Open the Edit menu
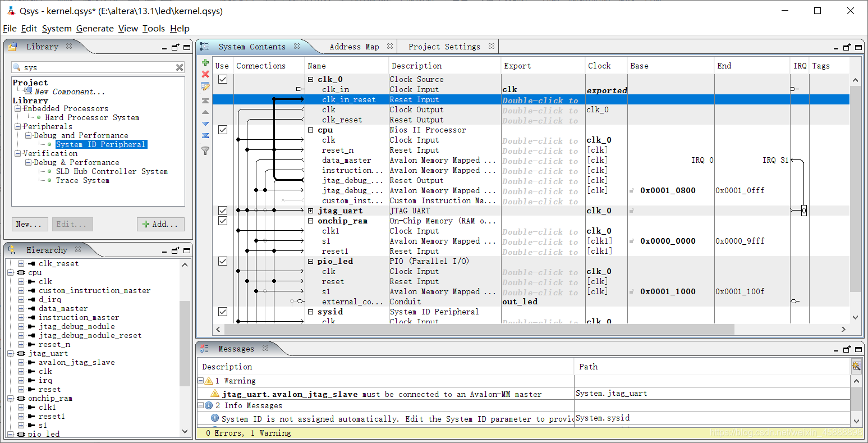The width and height of the screenshot is (868, 443). click(x=29, y=29)
